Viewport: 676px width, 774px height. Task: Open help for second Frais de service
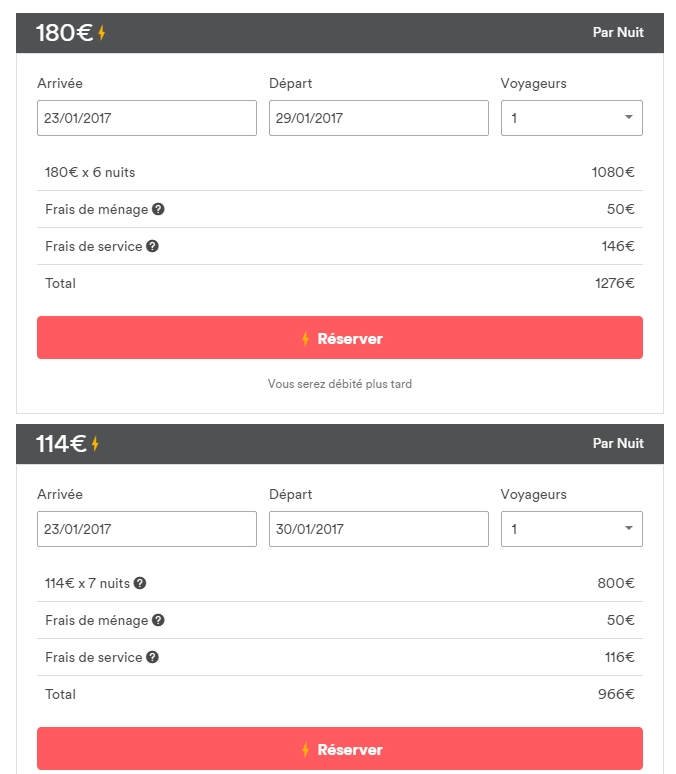[x=152, y=657]
